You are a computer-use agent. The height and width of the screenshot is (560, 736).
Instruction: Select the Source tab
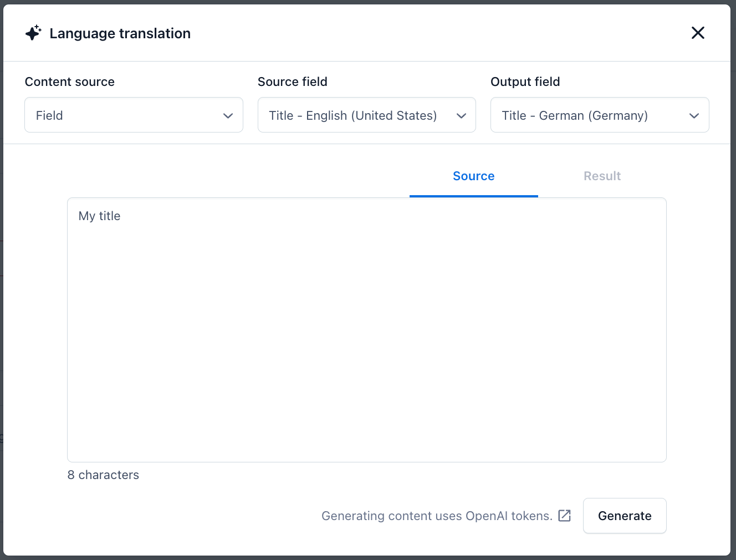point(473,176)
